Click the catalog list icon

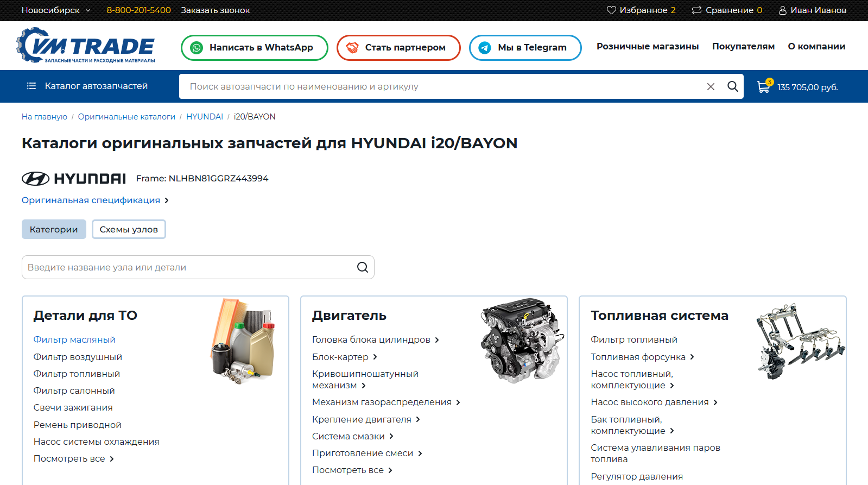pyautogui.click(x=31, y=86)
